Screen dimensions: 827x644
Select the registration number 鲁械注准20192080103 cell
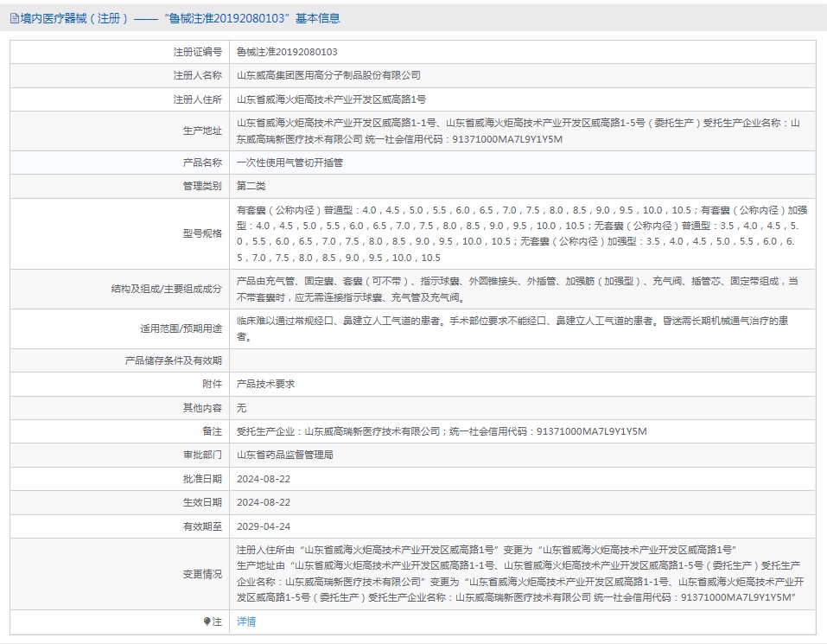[x=287, y=52]
